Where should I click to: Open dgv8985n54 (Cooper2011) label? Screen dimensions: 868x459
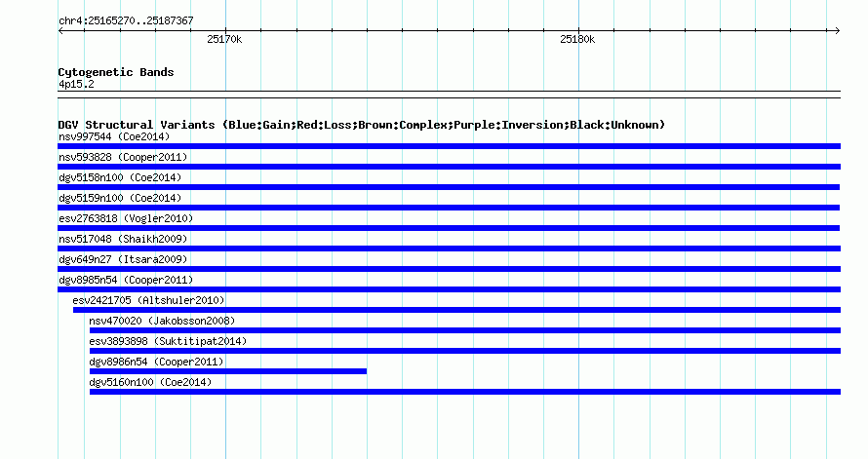(x=126, y=280)
